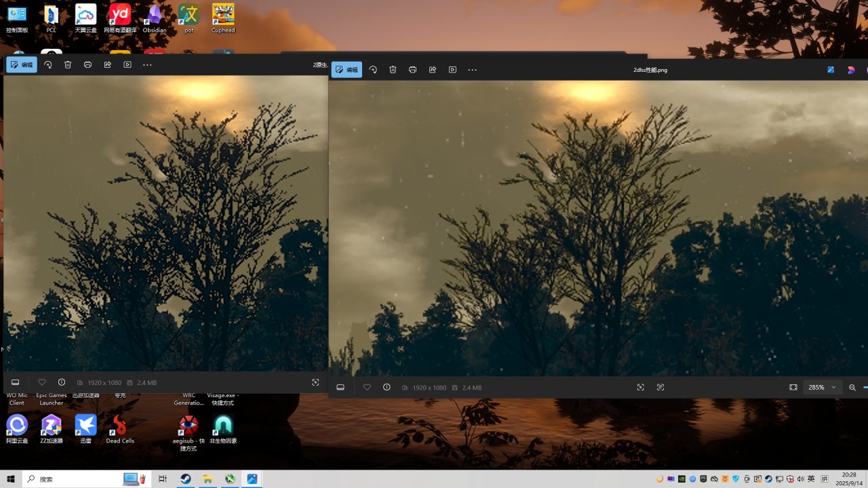Share the 2dlss性能.png image
868x488 pixels.
pyautogui.click(x=433, y=70)
